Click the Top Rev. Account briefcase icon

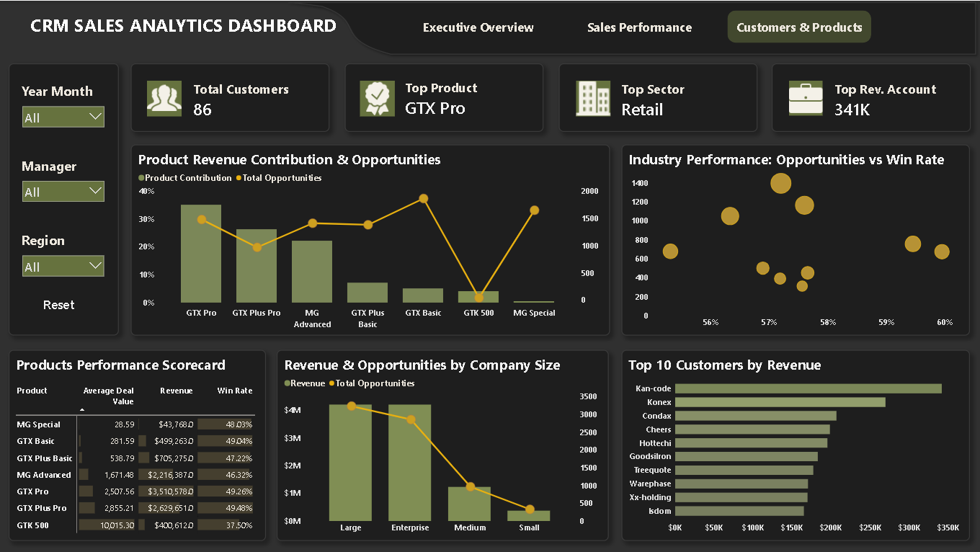pyautogui.click(x=806, y=99)
